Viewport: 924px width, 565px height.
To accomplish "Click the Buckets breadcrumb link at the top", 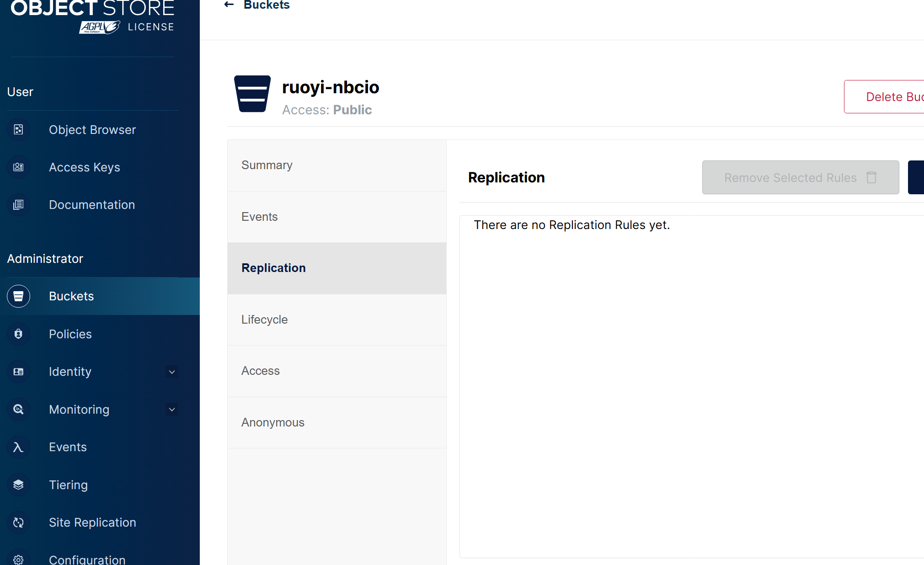I will click(267, 5).
